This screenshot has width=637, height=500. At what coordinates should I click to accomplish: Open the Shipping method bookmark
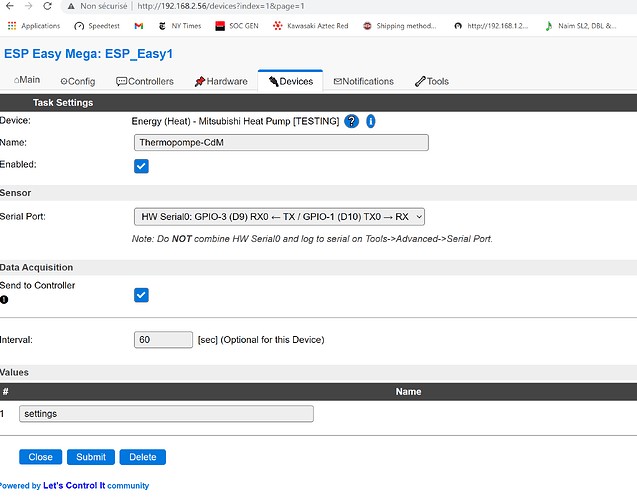(x=400, y=26)
